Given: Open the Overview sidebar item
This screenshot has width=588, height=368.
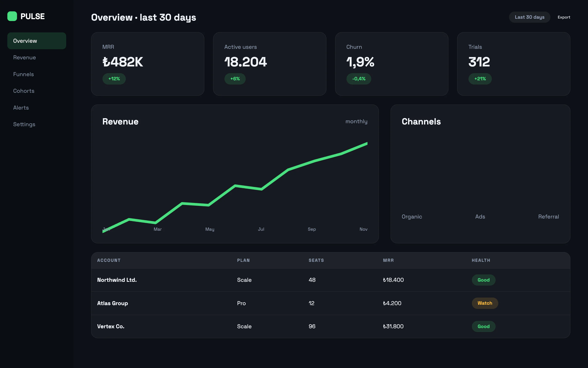Looking at the screenshot, I should click(37, 41).
